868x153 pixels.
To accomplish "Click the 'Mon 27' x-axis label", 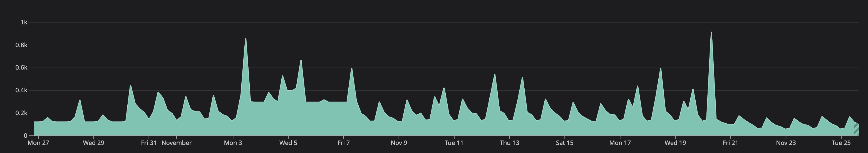I will tap(38, 142).
